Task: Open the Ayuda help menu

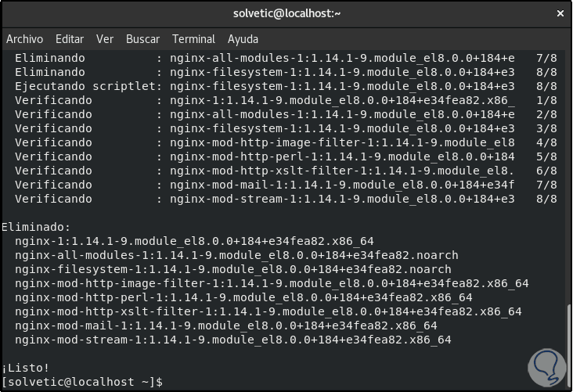Action: click(x=243, y=39)
